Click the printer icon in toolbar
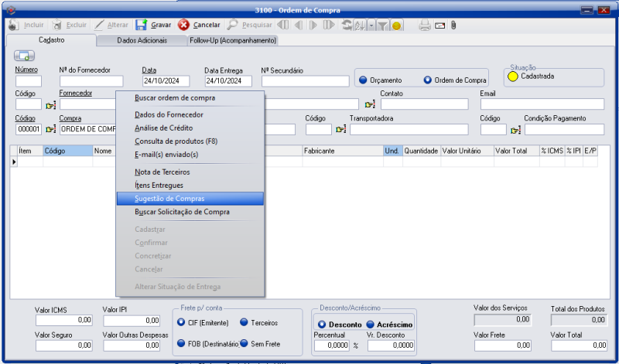Screen dimensions: 619x364 [x=424, y=25]
